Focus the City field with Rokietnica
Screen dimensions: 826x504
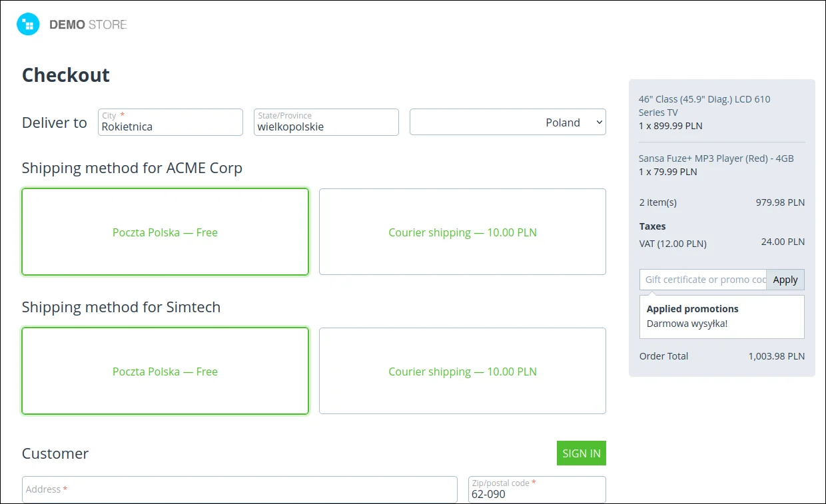[171, 123]
